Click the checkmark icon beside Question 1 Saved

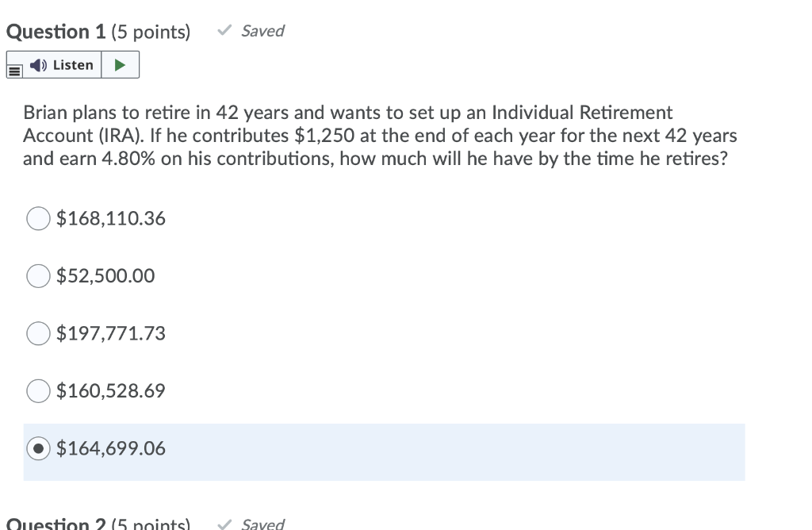pyautogui.click(x=224, y=30)
